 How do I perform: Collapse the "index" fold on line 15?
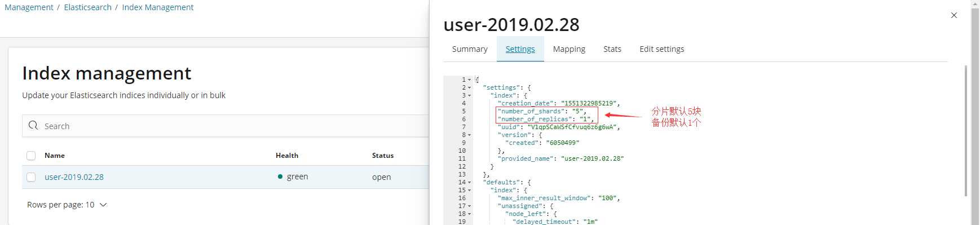(469, 190)
